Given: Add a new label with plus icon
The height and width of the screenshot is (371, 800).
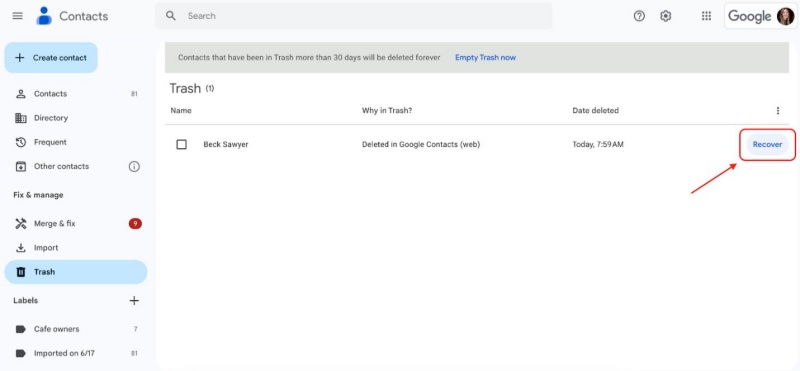Looking at the screenshot, I should tap(134, 301).
